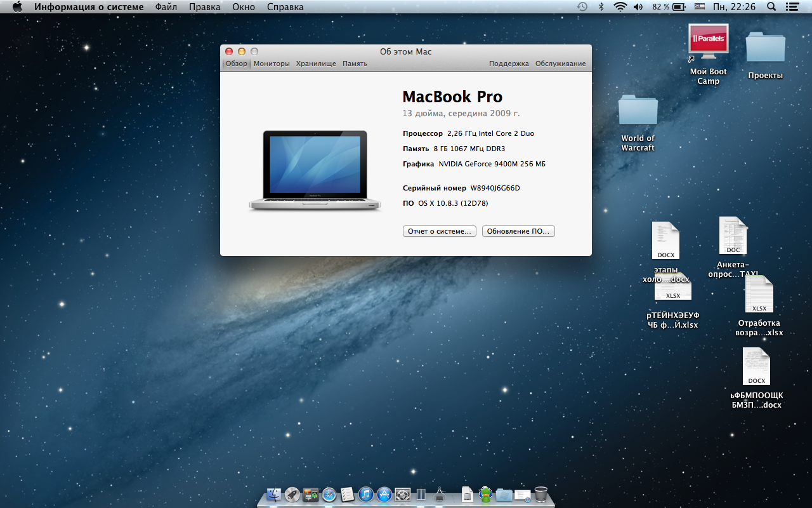Open the volume menu bar control
Viewport: 812px width, 508px height.
click(x=638, y=7)
